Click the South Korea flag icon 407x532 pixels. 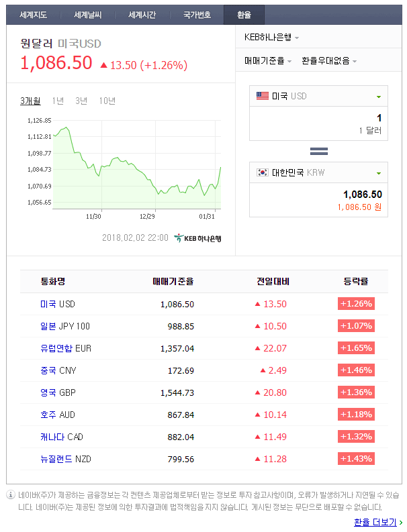[x=263, y=172]
